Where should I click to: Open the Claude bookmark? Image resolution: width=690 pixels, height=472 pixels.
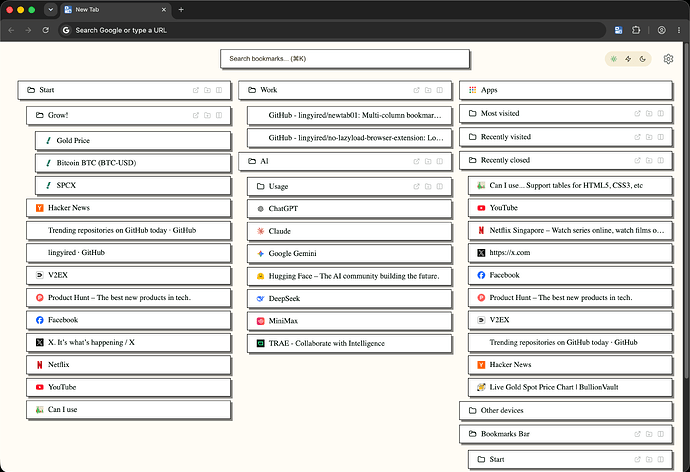[349, 231]
